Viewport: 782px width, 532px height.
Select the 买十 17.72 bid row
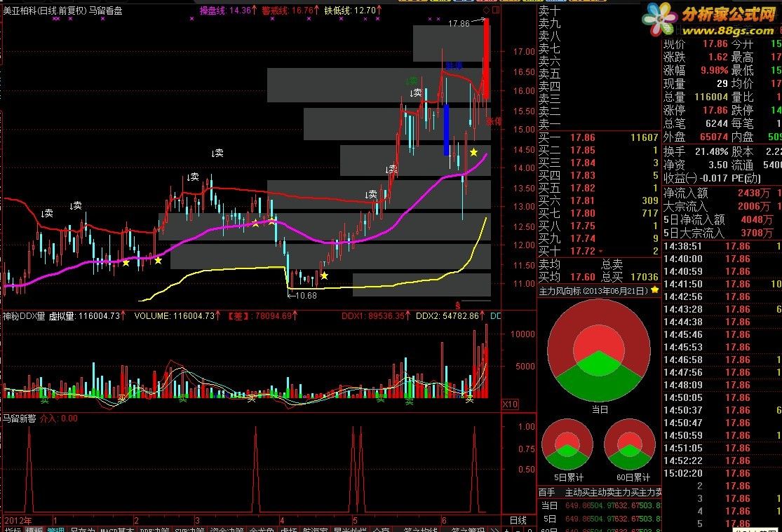coord(599,251)
